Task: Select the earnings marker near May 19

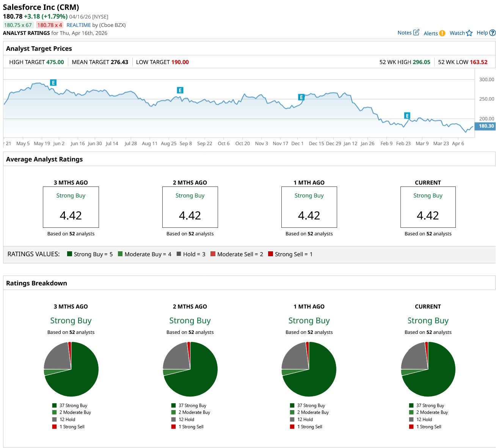Action: point(53,83)
